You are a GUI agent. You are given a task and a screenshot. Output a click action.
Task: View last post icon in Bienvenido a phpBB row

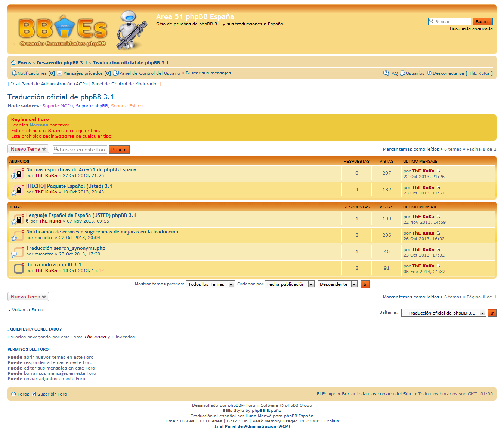438,266
